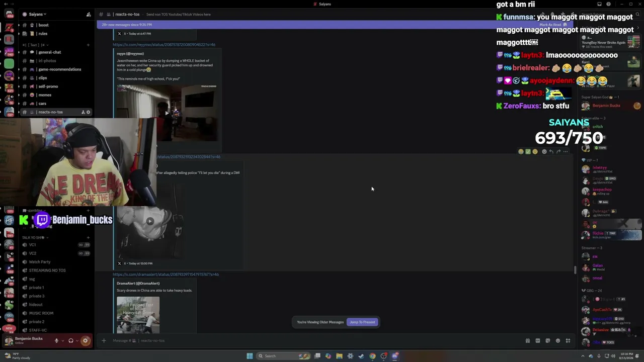This screenshot has width=644, height=362.
Task: Open the invite people icon beside Saiyans
Action: click(x=89, y=15)
